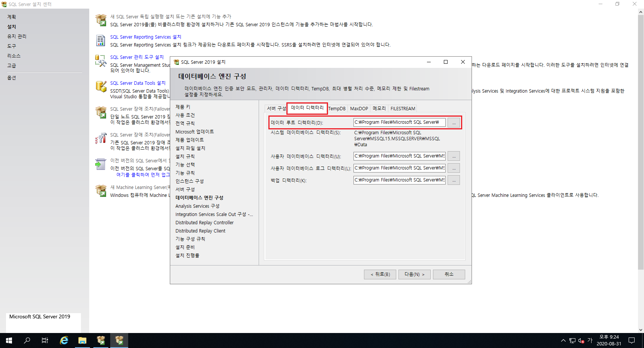644x348 pixels.
Task: Open SQL Server Data Tools 설치 link
Action: click(x=138, y=83)
